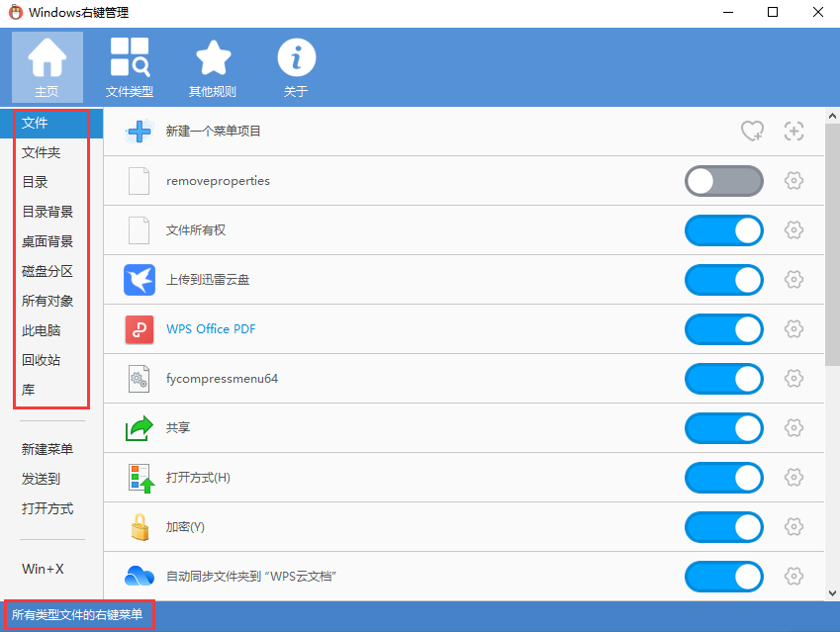Open settings gear for 自动同步文件夹 row

pyautogui.click(x=793, y=577)
